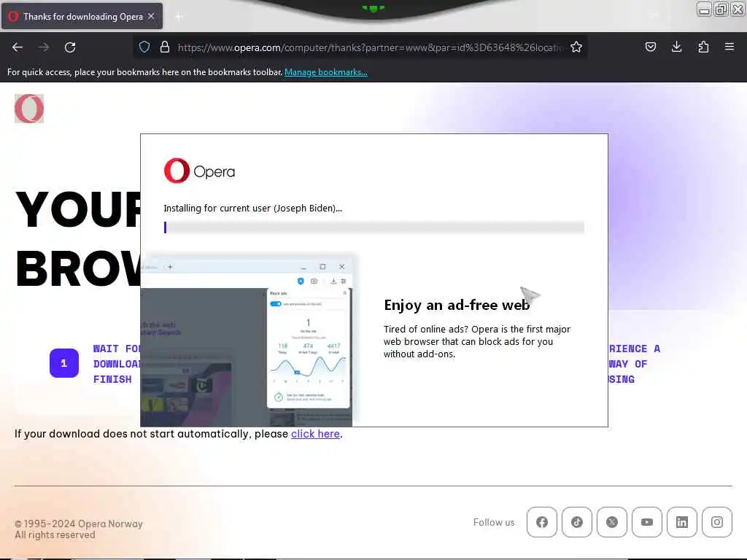The width and height of the screenshot is (747, 560).
Task: Minimize the browser window
Action: [x=704, y=9]
